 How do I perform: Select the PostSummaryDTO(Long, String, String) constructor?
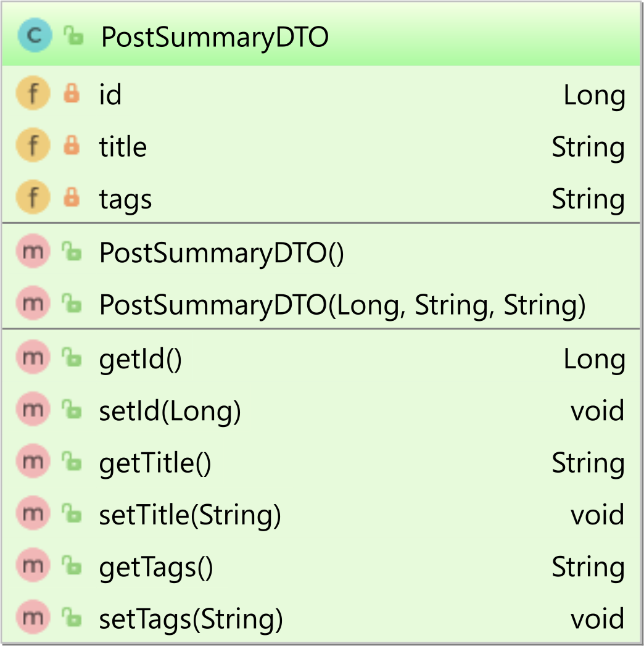(342, 305)
